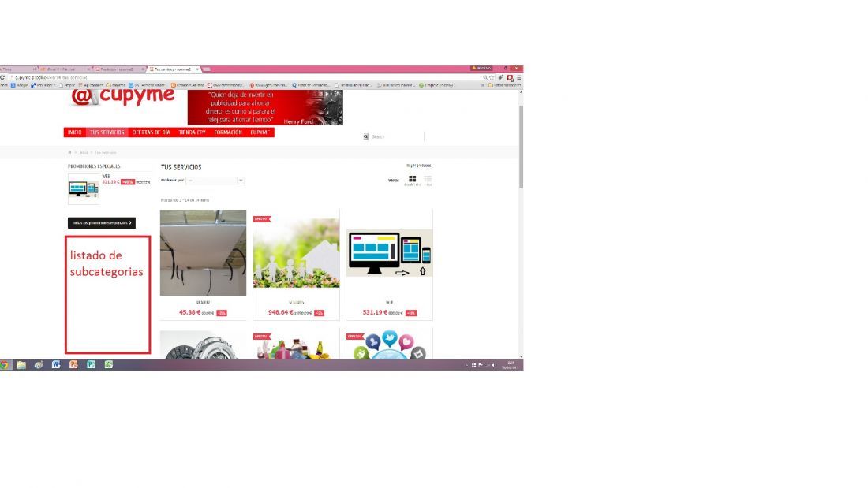Open PowerPoint from the taskbar
This screenshot has width=868, height=488.
click(73, 364)
